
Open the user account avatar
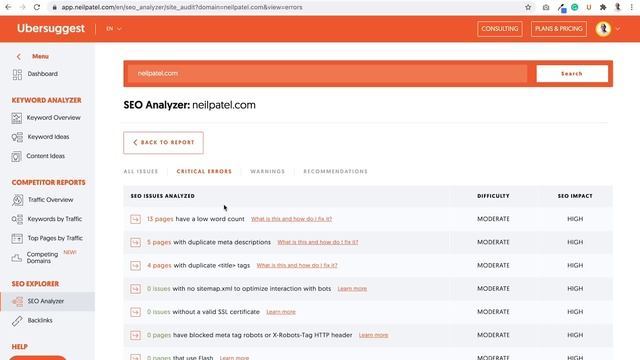(603, 29)
